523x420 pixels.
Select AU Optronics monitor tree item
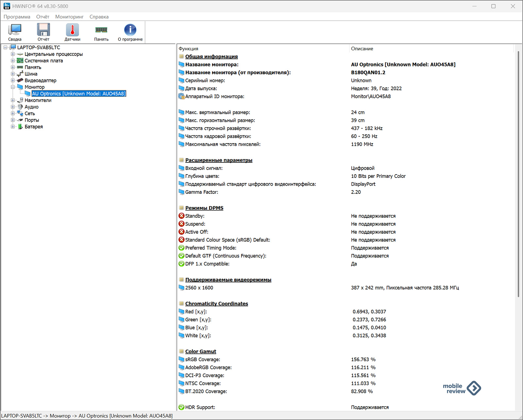tap(78, 94)
